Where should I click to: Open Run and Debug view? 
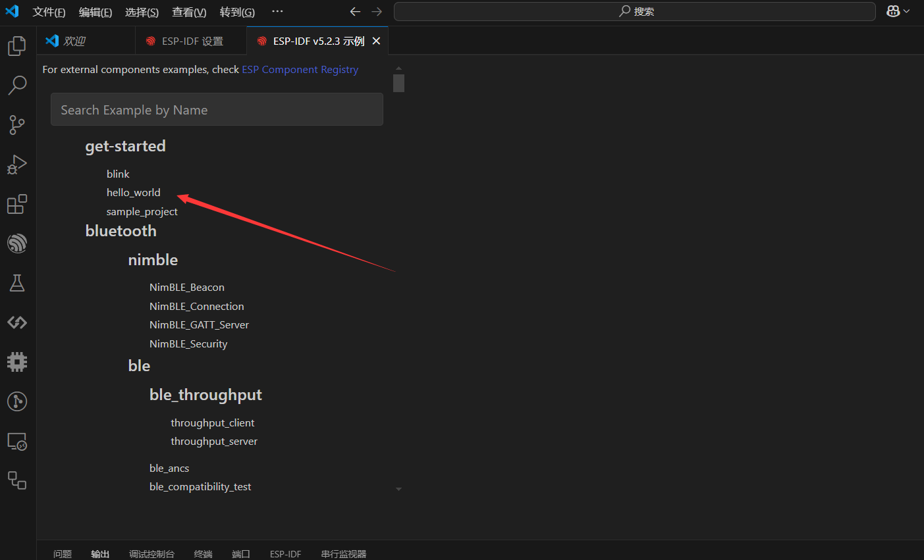click(x=17, y=165)
